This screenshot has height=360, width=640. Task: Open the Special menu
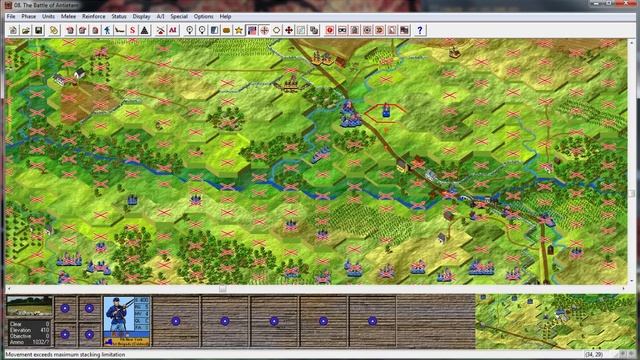179,16
